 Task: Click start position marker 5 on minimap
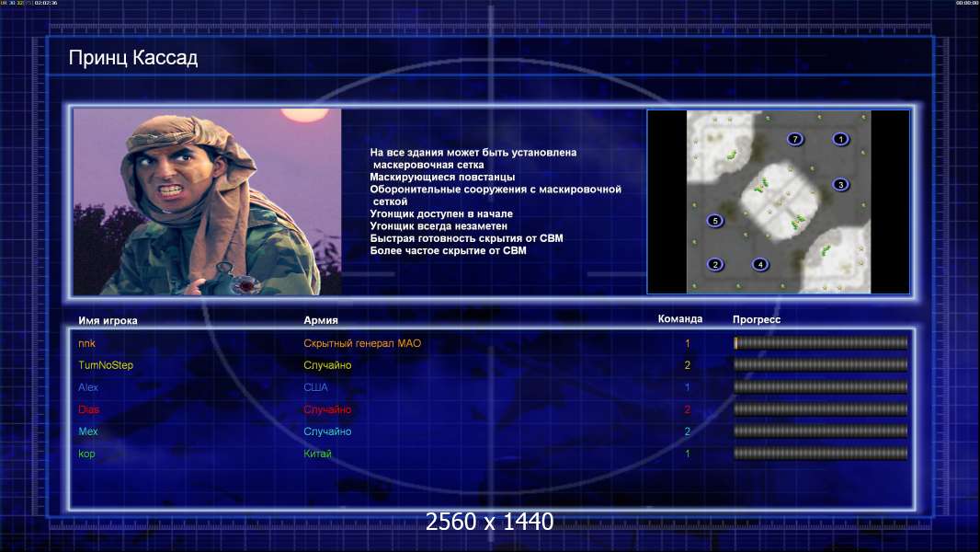coord(715,221)
